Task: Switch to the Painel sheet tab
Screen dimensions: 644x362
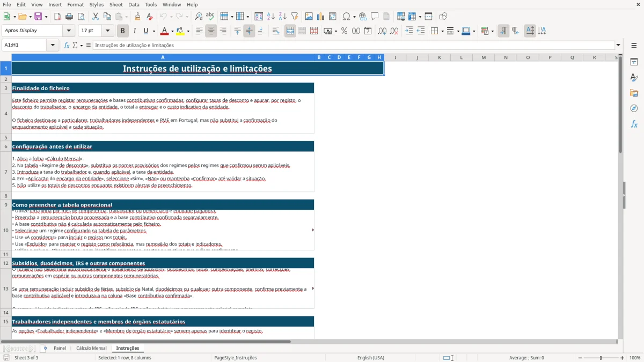Action: point(60,348)
